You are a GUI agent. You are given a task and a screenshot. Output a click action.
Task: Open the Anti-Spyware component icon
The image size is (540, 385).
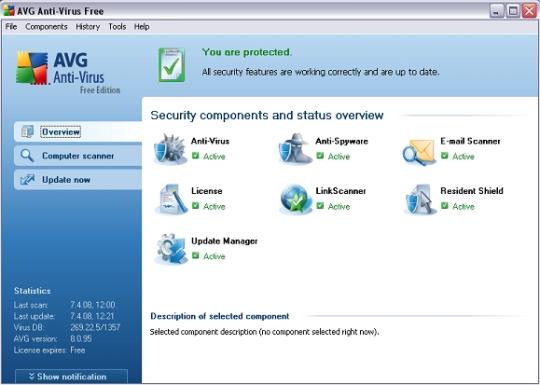coord(295,149)
